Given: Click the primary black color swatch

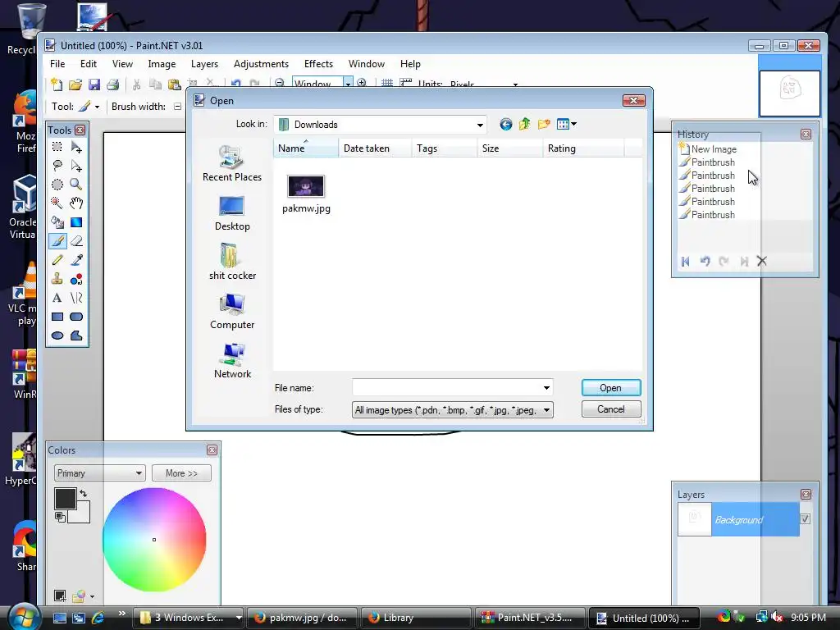Looking at the screenshot, I should (65, 498).
